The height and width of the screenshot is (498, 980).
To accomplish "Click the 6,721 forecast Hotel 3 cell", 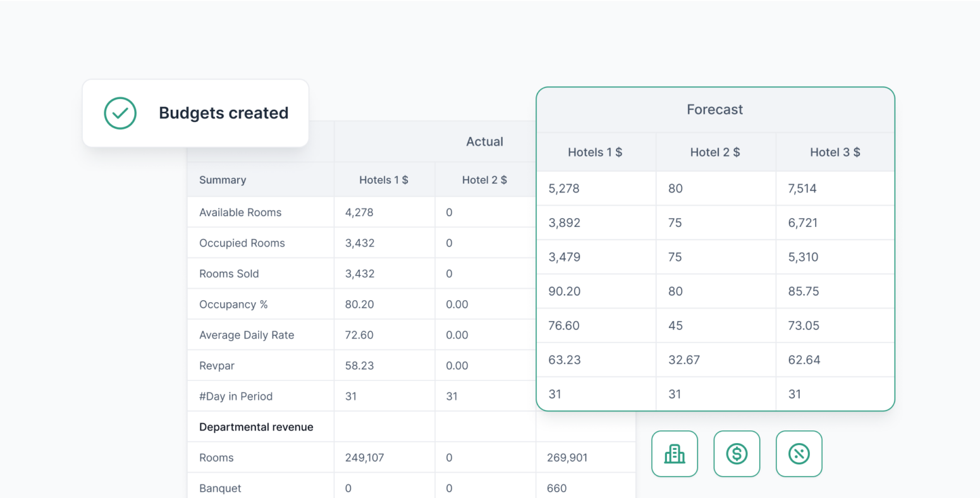I will tap(835, 222).
